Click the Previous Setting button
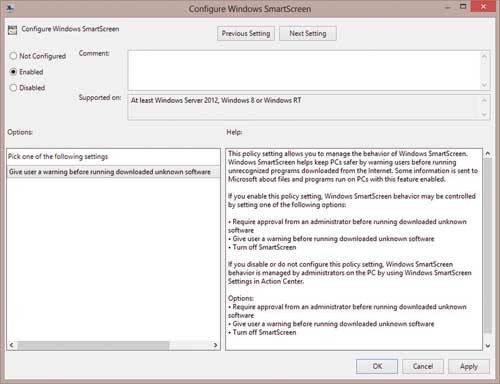The image size is (500, 384). point(246,34)
